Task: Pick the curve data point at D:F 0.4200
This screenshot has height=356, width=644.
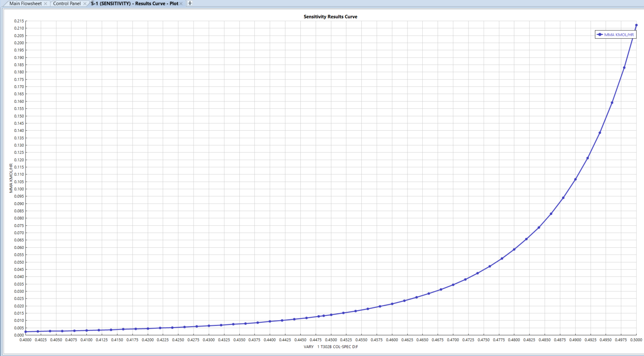Action: click(x=148, y=329)
